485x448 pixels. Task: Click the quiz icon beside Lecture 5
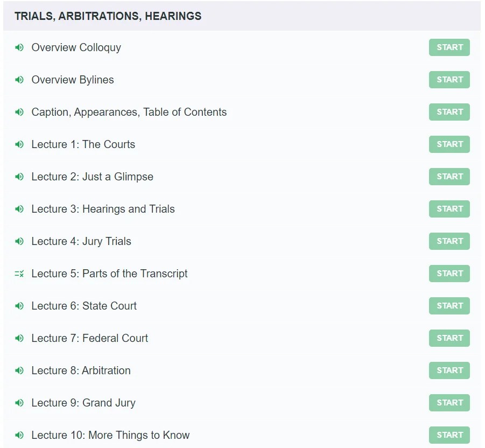pyautogui.click(x=19, y=274)
